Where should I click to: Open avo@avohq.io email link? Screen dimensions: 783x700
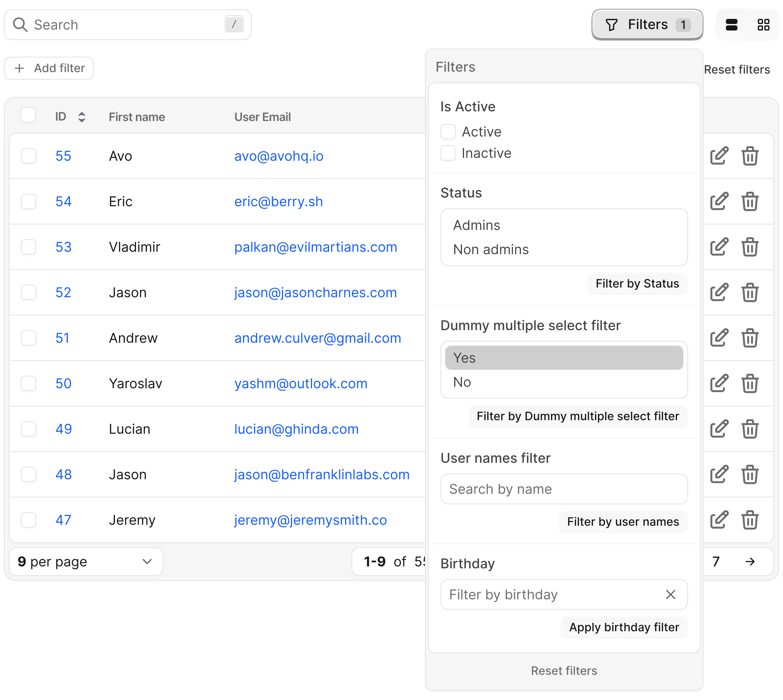point(279,156)
